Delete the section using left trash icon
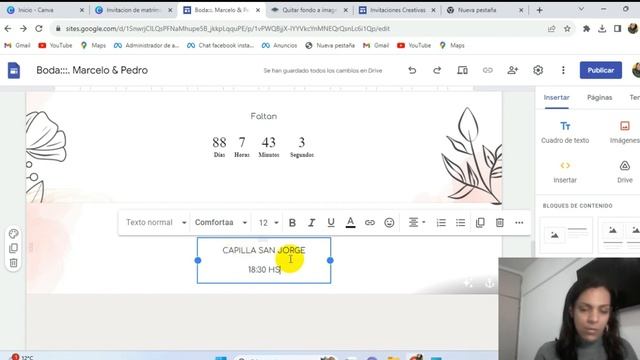This screenshot has width=640, height=360. click(x=13, y=263)
